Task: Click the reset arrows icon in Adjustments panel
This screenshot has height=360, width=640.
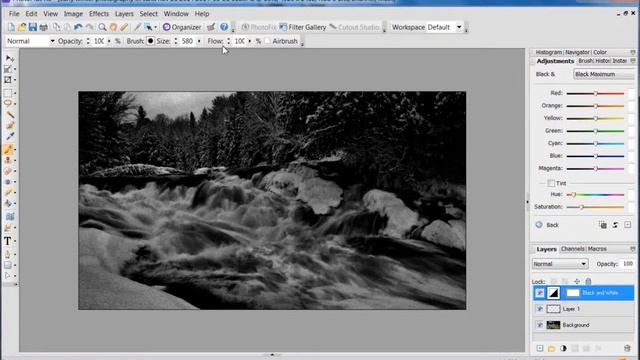Action: click(x=615, y=225)
